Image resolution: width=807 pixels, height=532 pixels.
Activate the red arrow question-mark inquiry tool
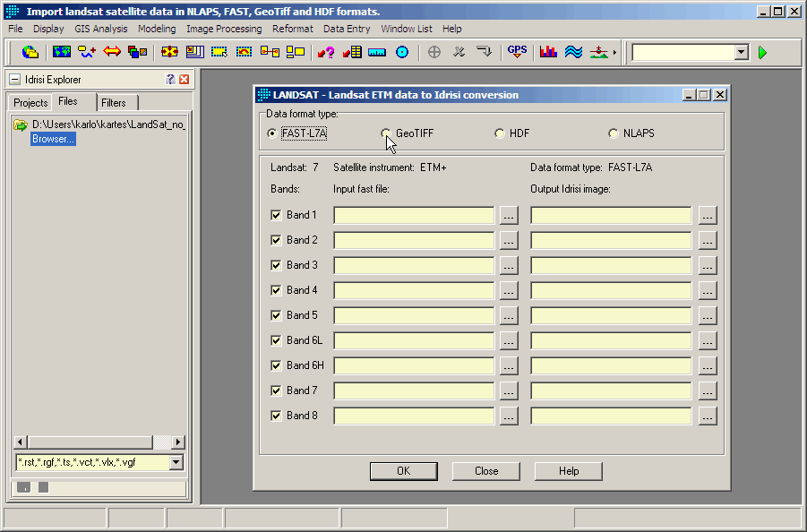326,52
